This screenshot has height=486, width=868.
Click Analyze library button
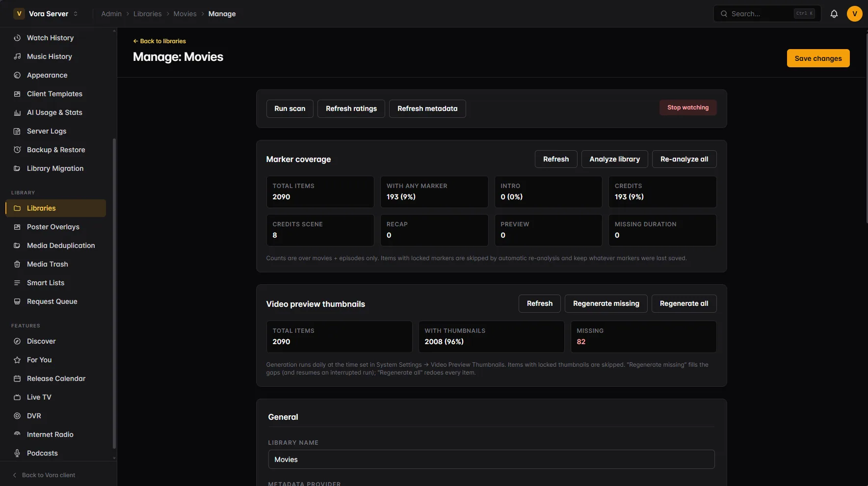pyautogui.click(x=615, y=159)
